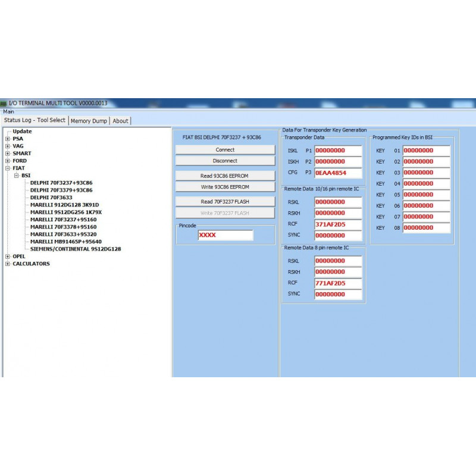Click the Disconnect button
The image size is (476, 476).
click(224, 161)
